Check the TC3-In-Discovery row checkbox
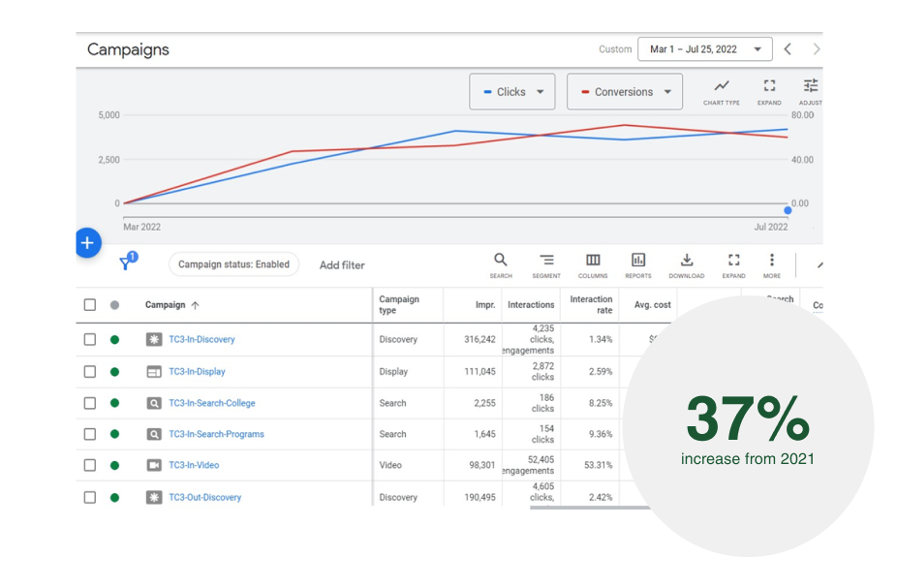 pyautogui.click(x=90, y=339)
